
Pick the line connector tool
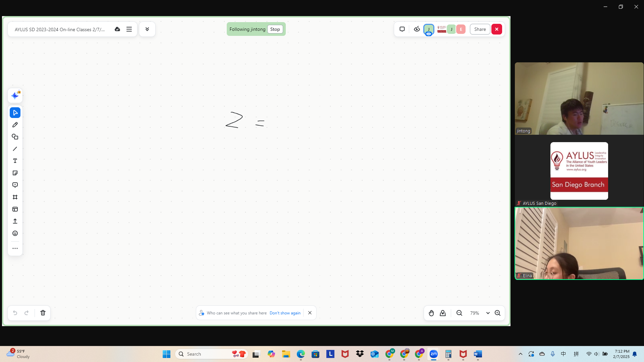tap(15, 149)
